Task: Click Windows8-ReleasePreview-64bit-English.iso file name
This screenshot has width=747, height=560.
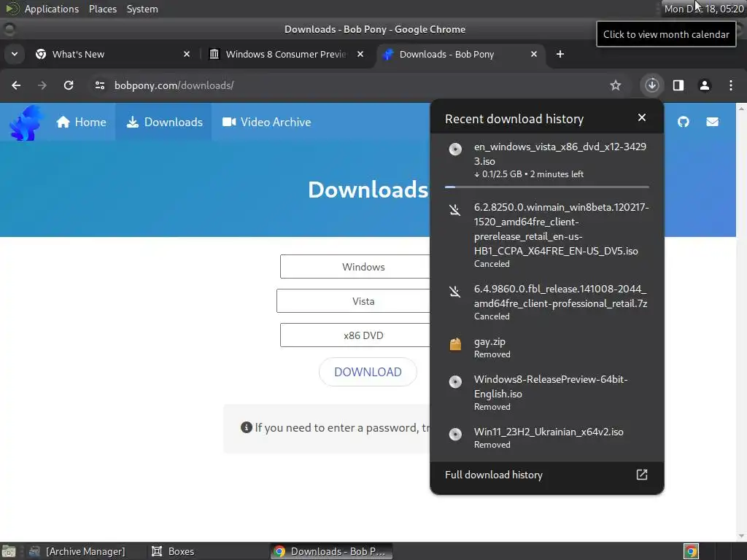Action: [x=551, y=386]
